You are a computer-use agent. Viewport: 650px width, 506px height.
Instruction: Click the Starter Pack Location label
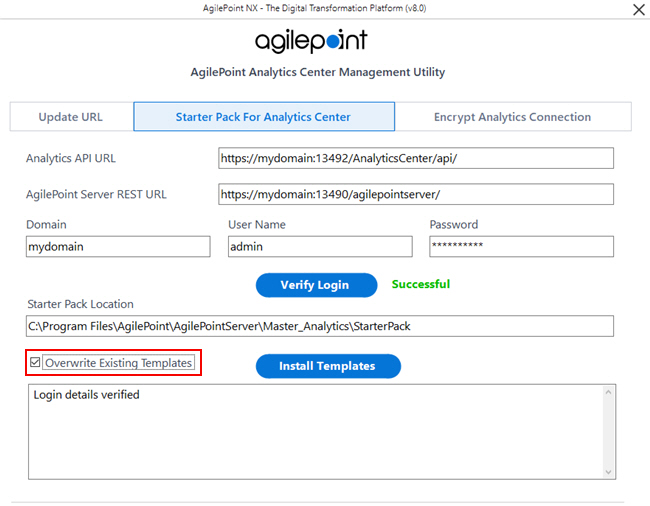[x=80, y=304]
